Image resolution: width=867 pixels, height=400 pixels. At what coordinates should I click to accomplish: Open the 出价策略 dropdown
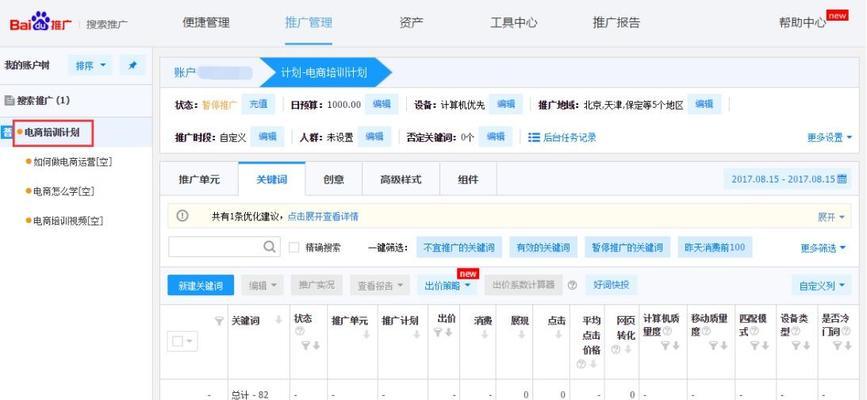point(447,285)
